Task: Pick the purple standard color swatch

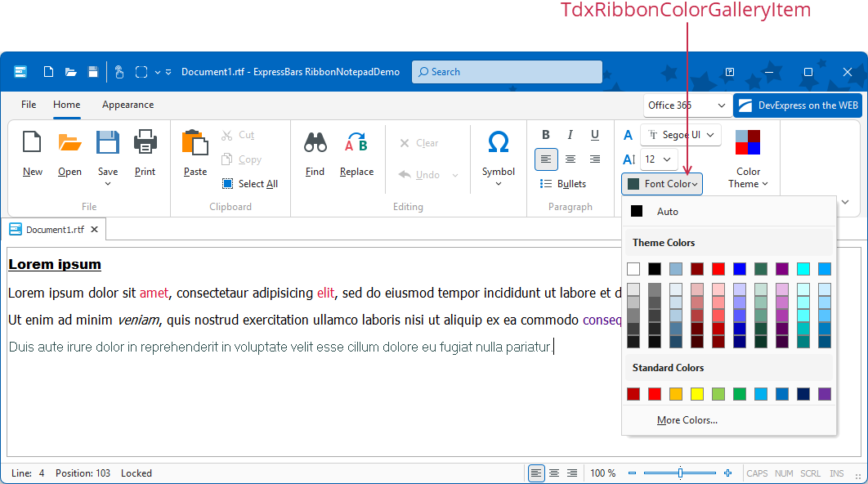Action: [825, 394]
